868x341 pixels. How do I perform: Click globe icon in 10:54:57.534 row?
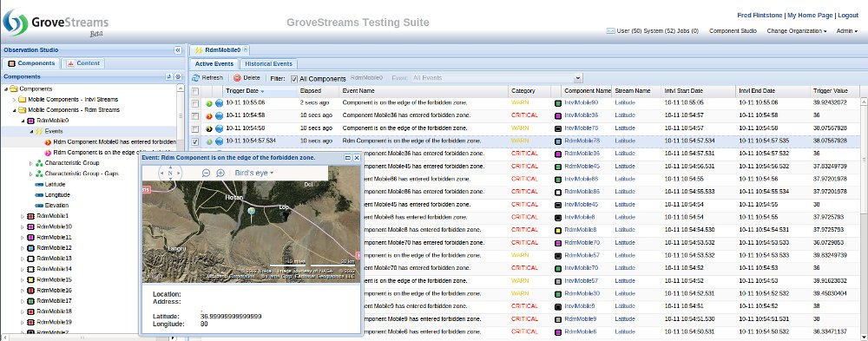pos(220,141)
